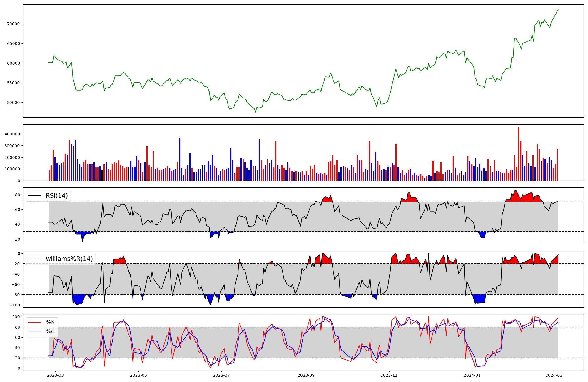Image resolution: width=588 pixels, height=382 pixels.
Task: Click the 2023-07 date tick label
Action: [x=221, y=375]
